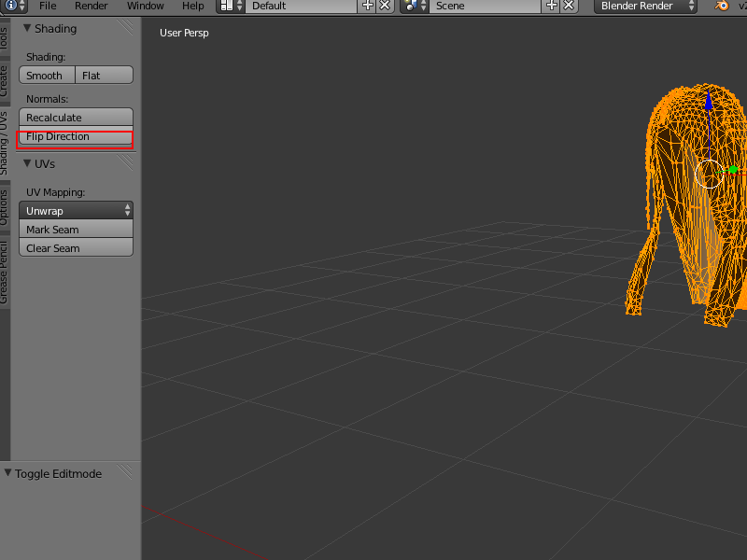
Task: Open the Help menu
Action: click(193, 6)
